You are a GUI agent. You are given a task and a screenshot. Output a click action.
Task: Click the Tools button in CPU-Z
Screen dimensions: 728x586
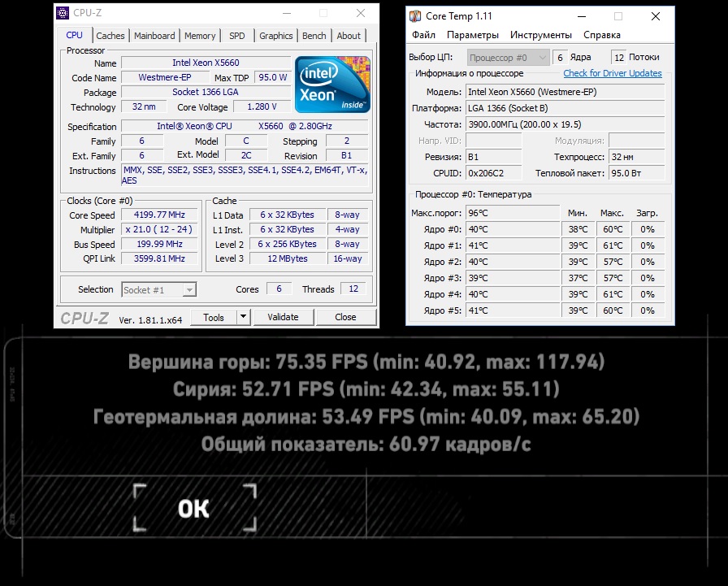click(x=214, y=317)
